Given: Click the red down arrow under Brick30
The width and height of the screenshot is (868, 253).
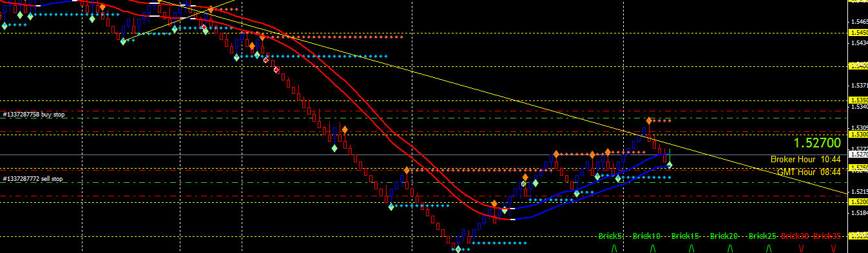Looking at the screenshot, I should coord(801,248).
